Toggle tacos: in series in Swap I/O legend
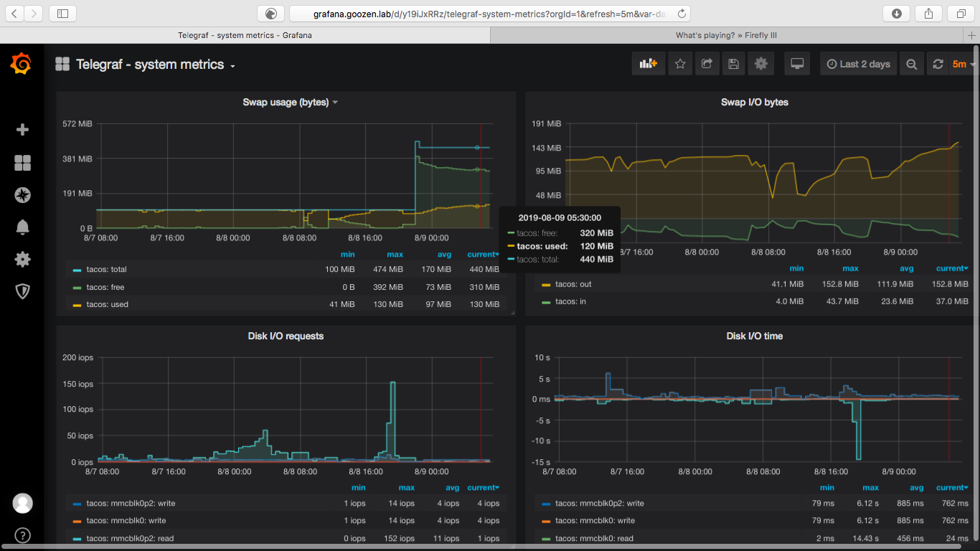This screenshot has width=980, height=551. (570, 301)
